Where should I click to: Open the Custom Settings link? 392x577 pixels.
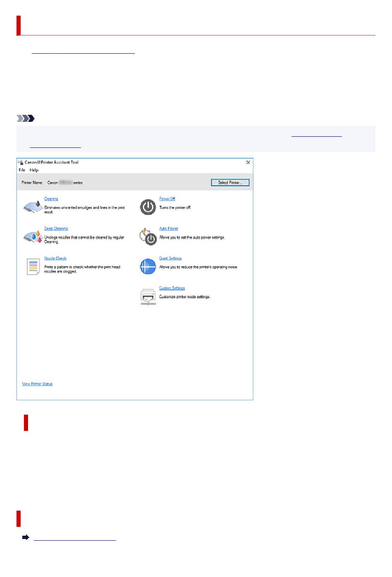pos(172,288)
